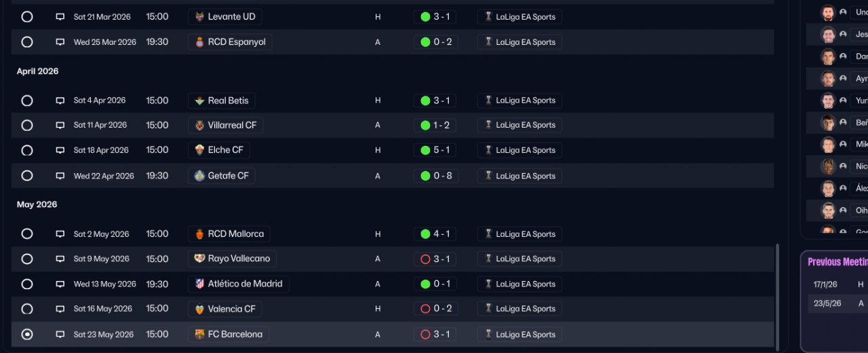This screenshot has width=868, height=353.
Task: Click the Villarreal CF club badge
Action: coord(199,126)
